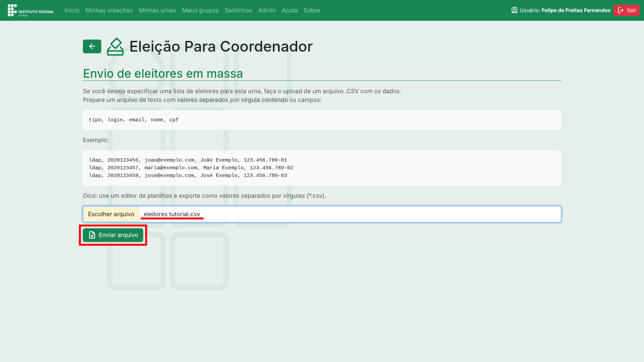644x362 pixels.
Task: Click the back arrow button
Action: click(92, 47)
